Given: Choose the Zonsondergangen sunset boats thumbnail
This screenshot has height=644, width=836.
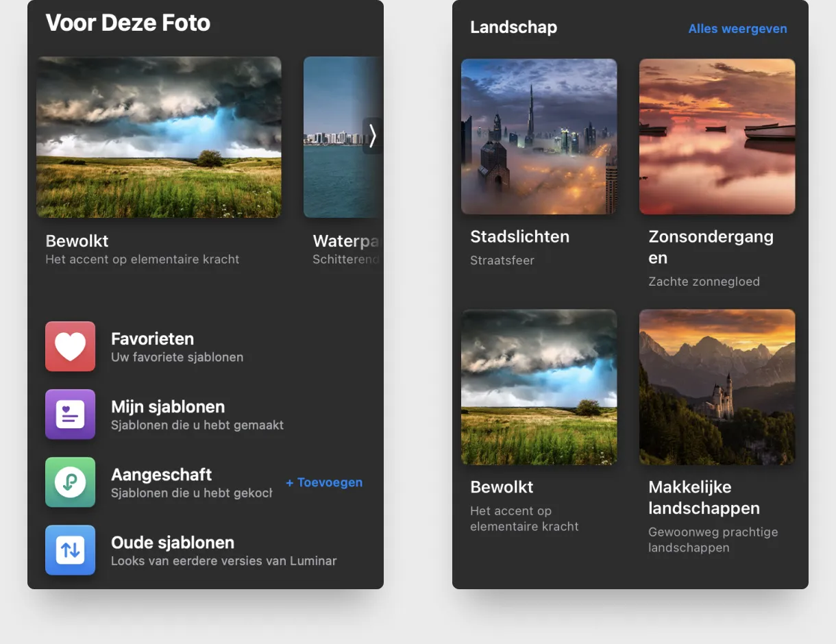Looking at the screenshot, I should (717, 136).
